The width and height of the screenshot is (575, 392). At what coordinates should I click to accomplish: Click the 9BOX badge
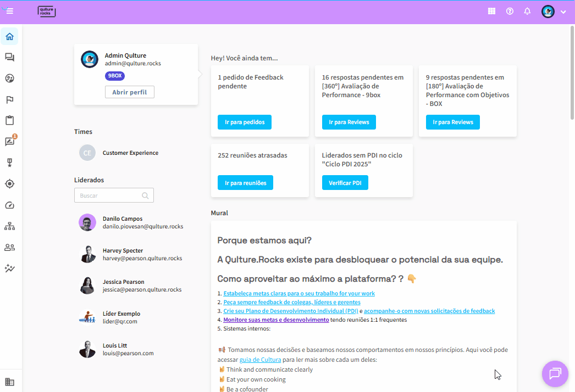115,76
